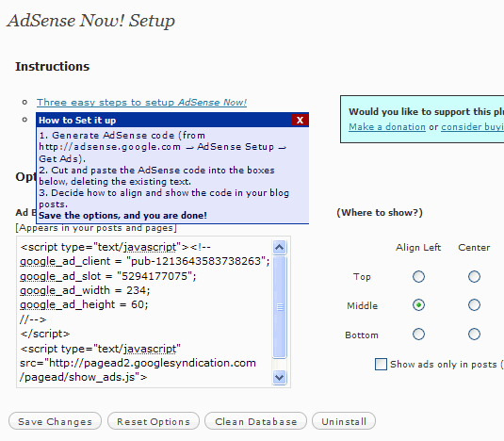This screenshot has height=441, width=504.
Task: Click the (Where to show?) label
Action: coord(380,212)
